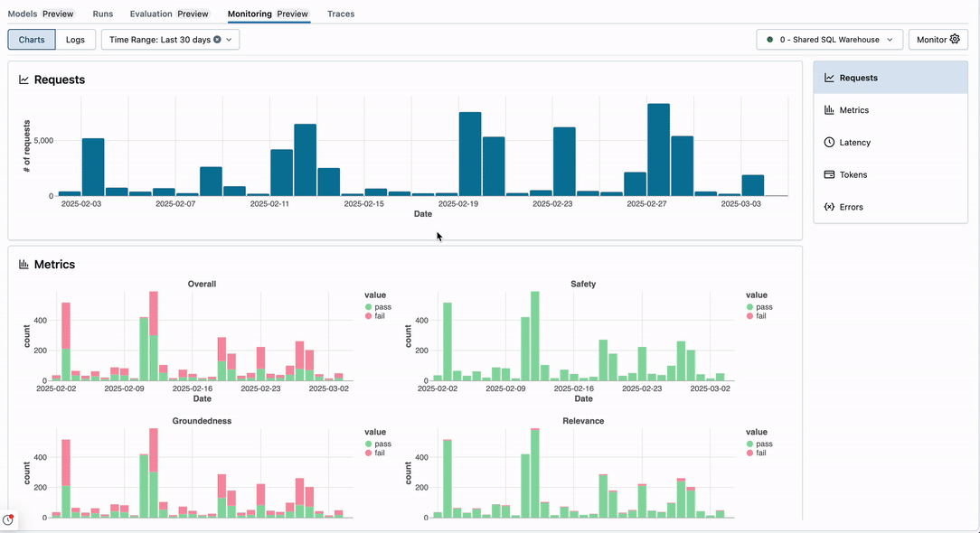Click the Errors curly-brace icon in sidebar

pos(829,207)
